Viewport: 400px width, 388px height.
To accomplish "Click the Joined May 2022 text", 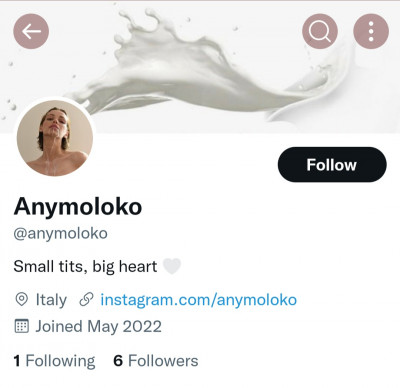I will [99, 326].
